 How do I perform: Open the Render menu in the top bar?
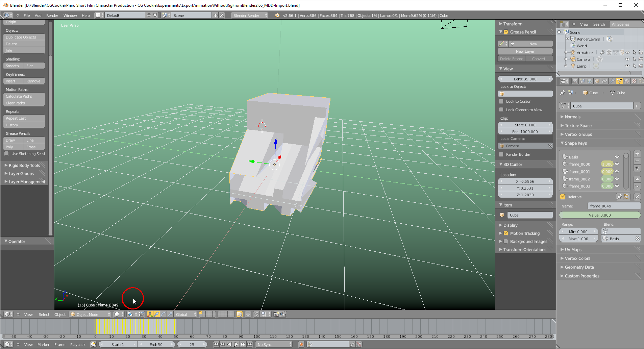coord(52,15)
